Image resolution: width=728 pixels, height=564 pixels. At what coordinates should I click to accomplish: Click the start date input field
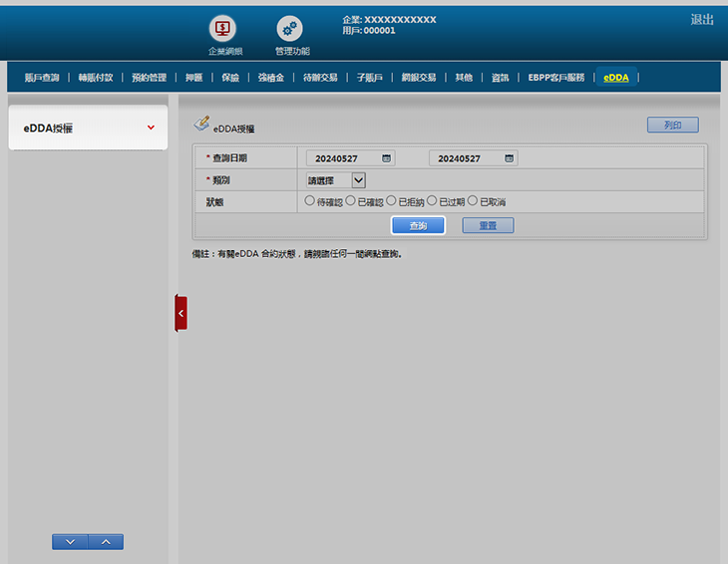[x=342, y=158]
